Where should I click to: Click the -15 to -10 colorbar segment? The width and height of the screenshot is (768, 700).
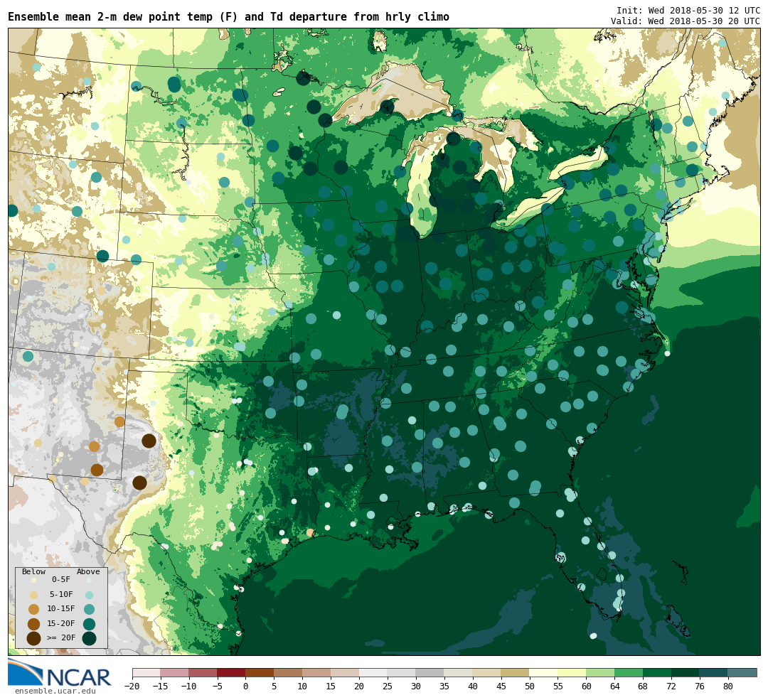pos(175,672)
